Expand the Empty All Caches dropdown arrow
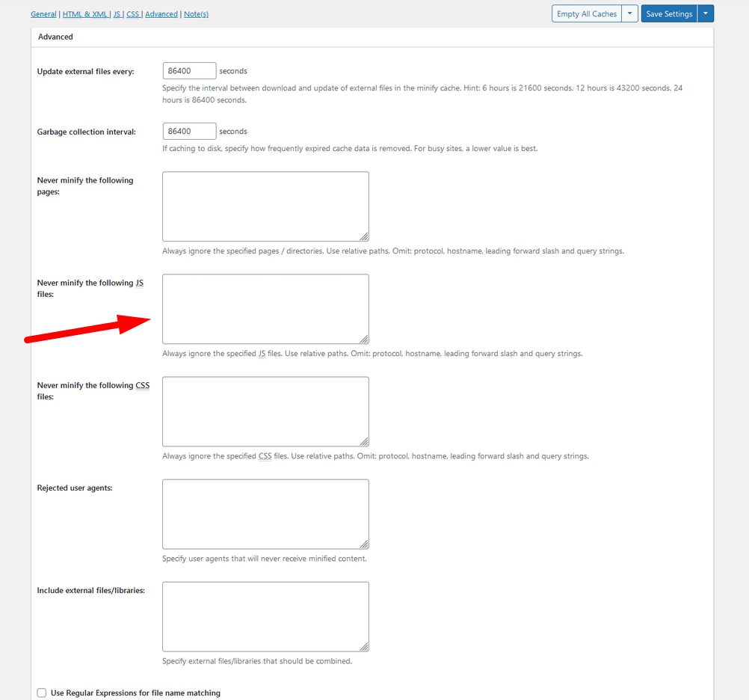The width and height of the screenshot is (749, 700). pos(630,14)
